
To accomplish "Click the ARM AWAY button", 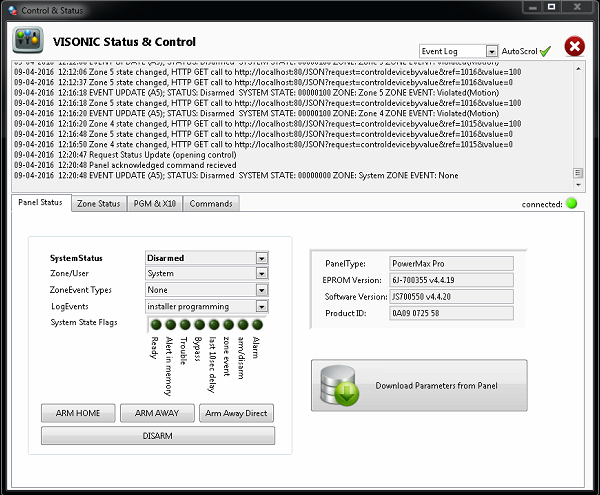I will pyautogui.click(x=157, y=413).
